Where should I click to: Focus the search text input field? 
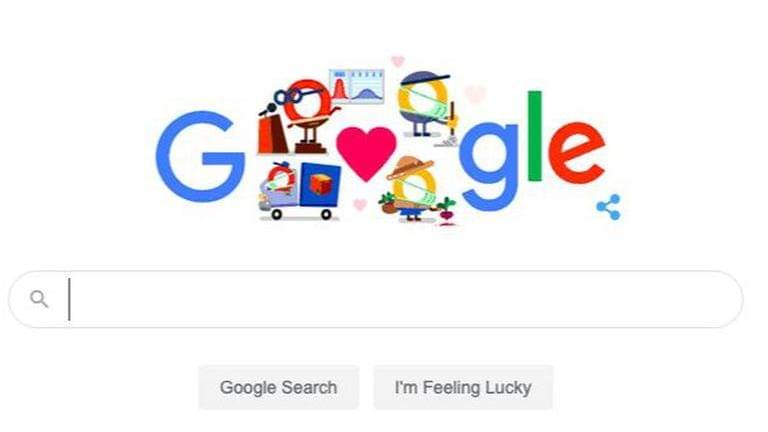[376, 299]
